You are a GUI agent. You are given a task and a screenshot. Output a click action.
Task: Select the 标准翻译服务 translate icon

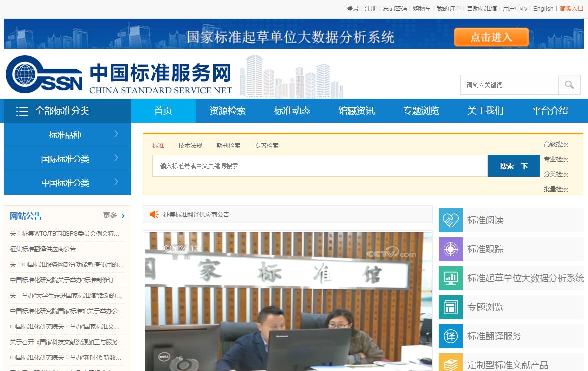point(451,336)
